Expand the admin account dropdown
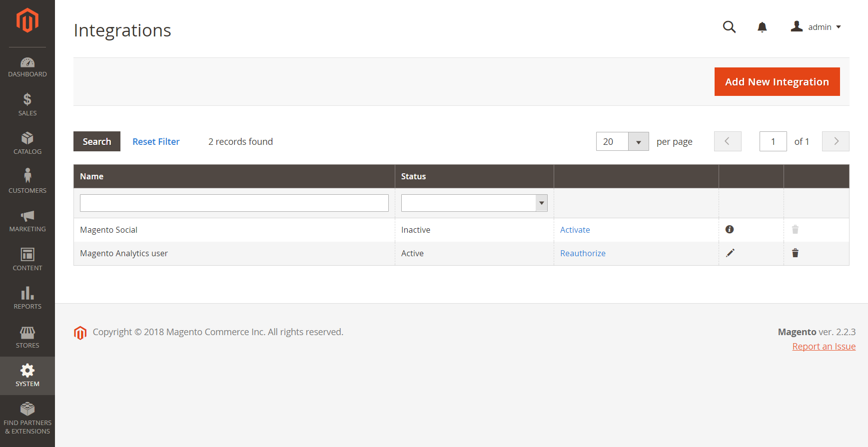The image size is (868, 447). pos(816,27)
